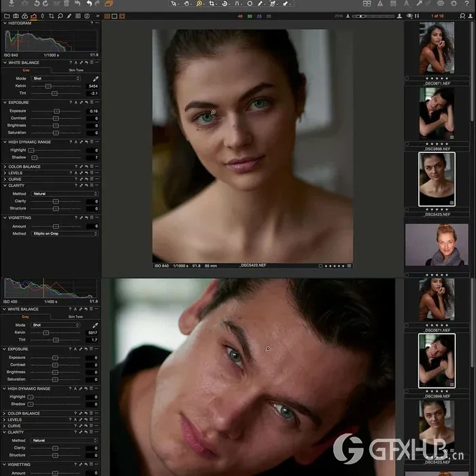Choose the Select pointer cursor tool
Image resolution: width=476 pixels, height=476 pixels.
[173, 3]
